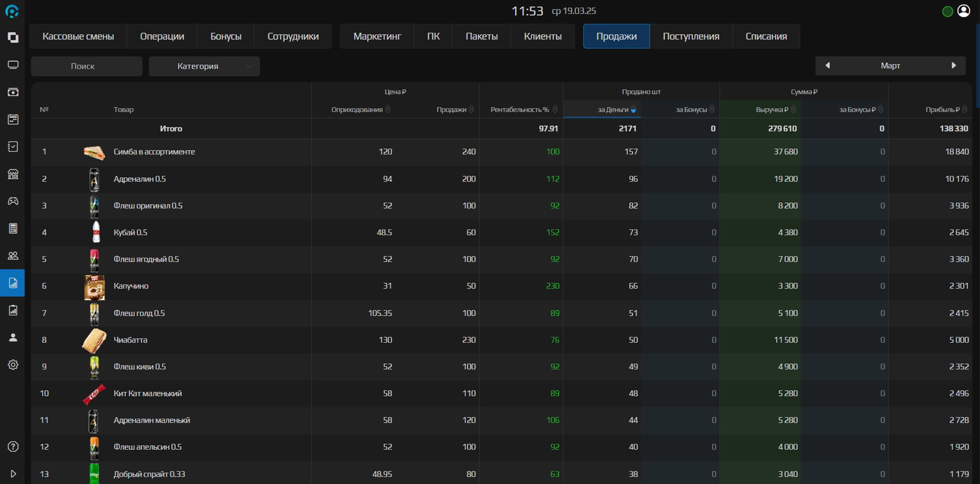Open the calendar schedule sidebar icon
Screen dimensions: 980x484
coord(13,119)
